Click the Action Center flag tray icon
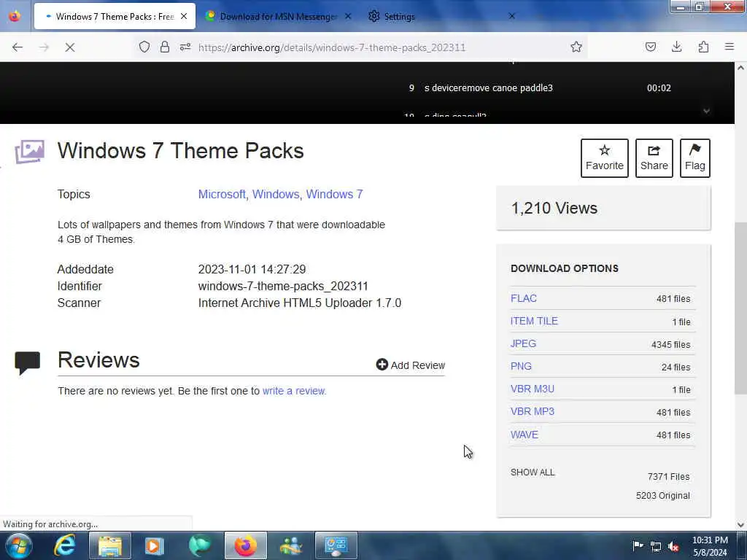747x560 pixels. coord(638,545)
